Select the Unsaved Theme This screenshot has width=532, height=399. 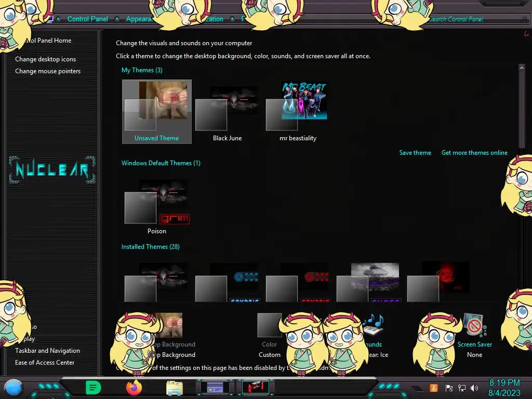(x=157, y=112)
